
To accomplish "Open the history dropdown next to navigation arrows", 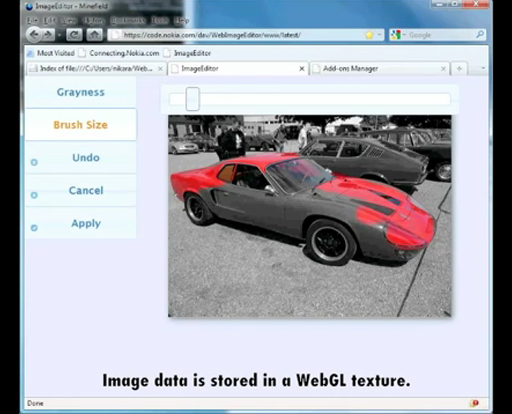I will [x=59, y=35].
